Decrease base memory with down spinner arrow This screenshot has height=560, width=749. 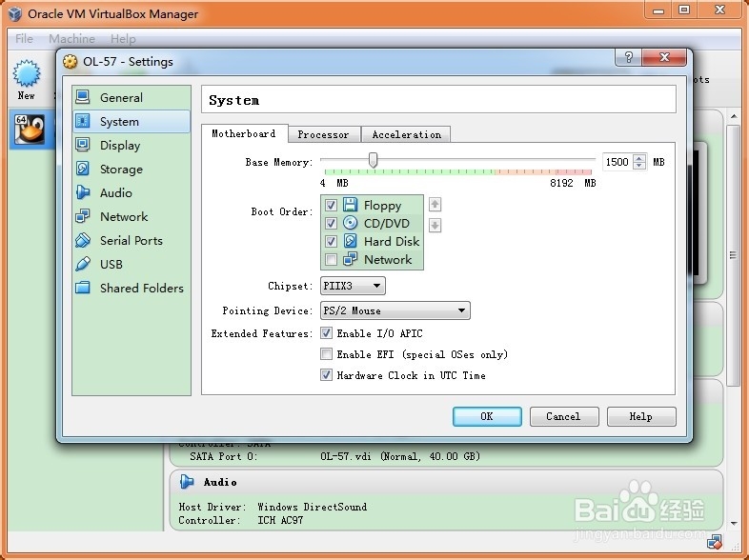pyautogui.click(x=639, y=166)
